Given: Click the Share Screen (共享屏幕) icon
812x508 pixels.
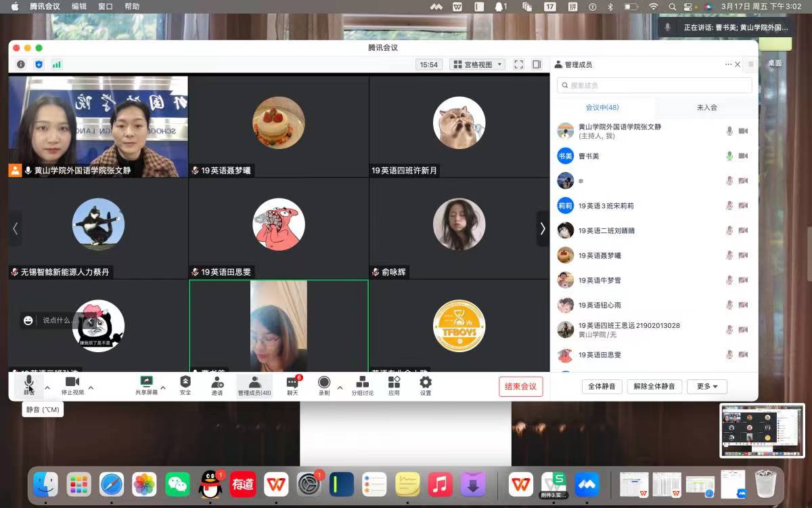Looking at the screenshot, I should tap(146, 383).
